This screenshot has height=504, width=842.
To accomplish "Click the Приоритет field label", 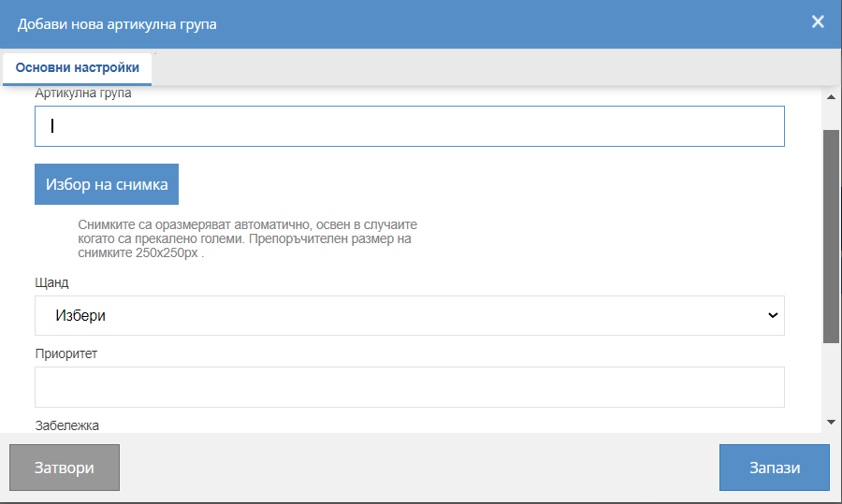I will 66,353.
